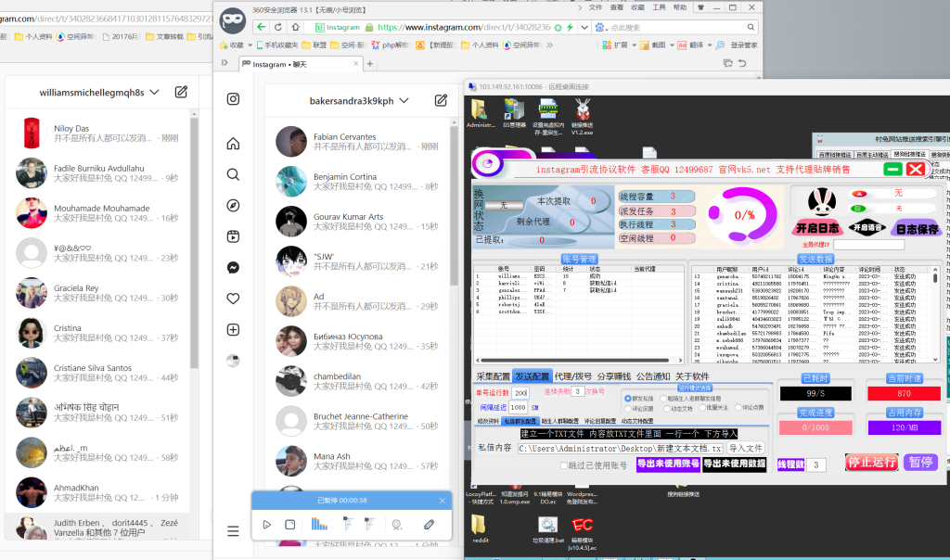Expand the williamsmichellegmqh8s account dropdown

(154, 92)
